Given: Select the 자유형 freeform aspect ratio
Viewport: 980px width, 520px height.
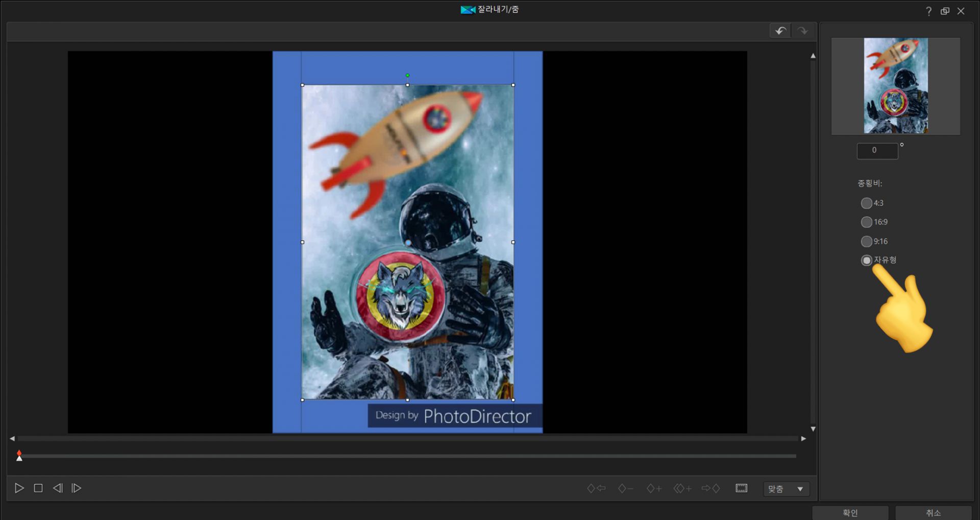Looking at the screenshot, I should pos(867,261).
